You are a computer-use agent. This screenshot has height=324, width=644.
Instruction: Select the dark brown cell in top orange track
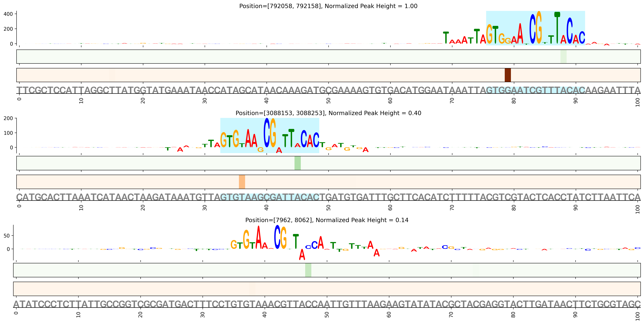[507, 75]
